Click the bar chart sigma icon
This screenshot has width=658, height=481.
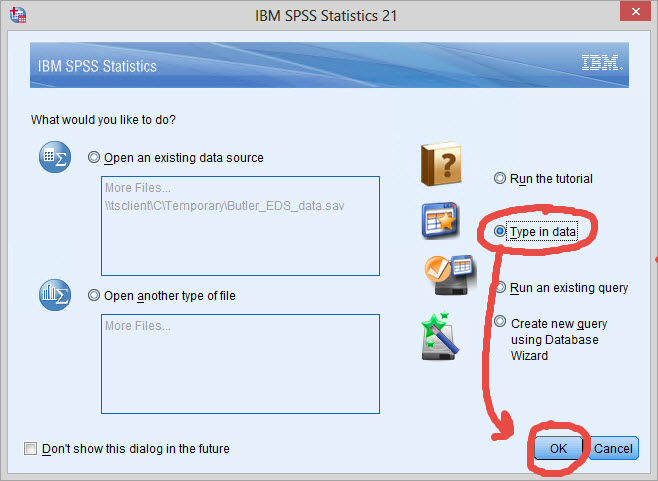(55, 295)
